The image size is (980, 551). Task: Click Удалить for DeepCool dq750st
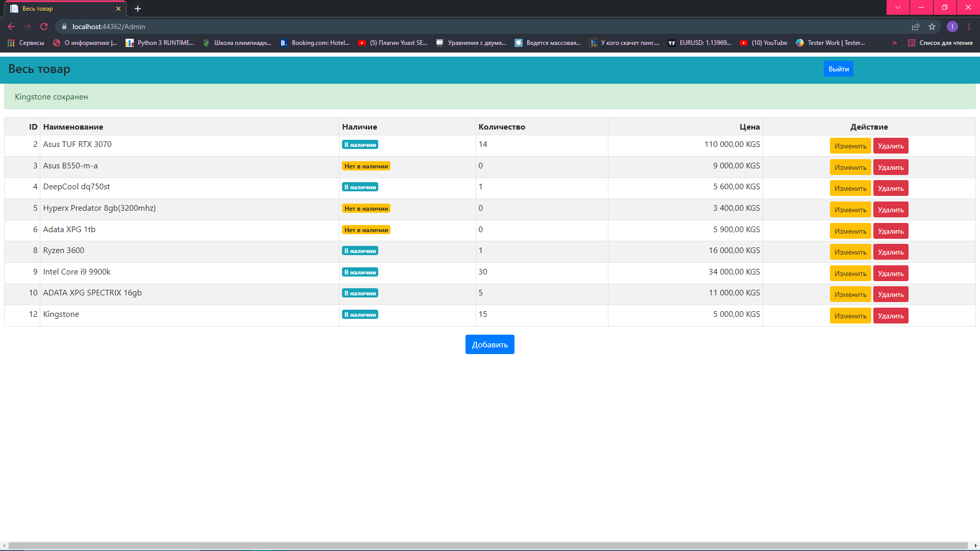891,188
